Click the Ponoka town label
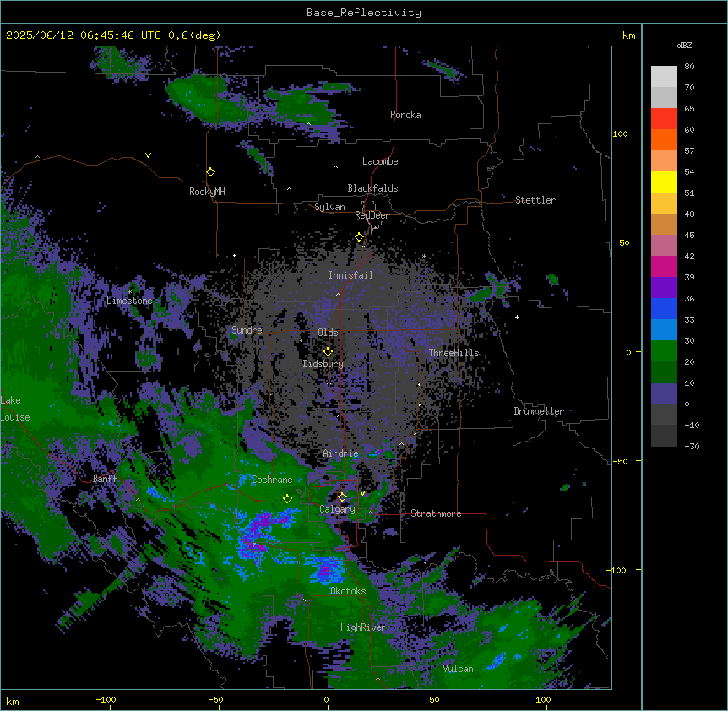Viewport: 728px width, 711px height. [405, 115]
